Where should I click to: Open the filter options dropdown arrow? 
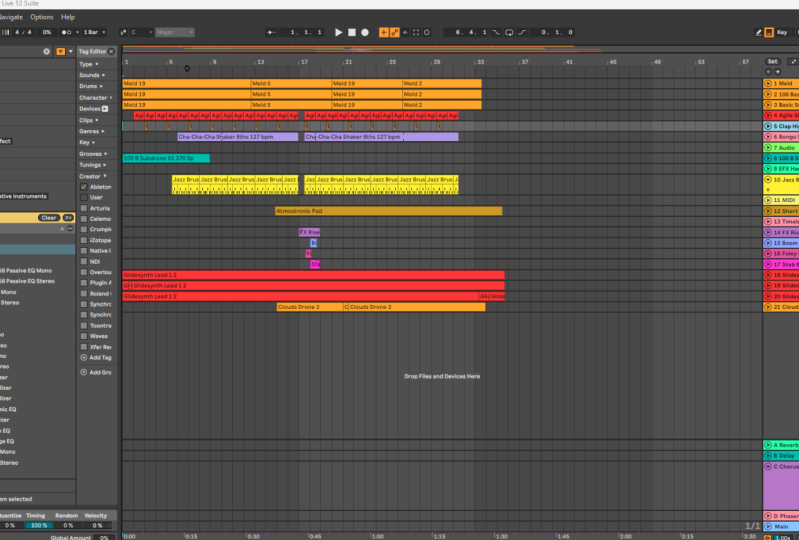70,51
